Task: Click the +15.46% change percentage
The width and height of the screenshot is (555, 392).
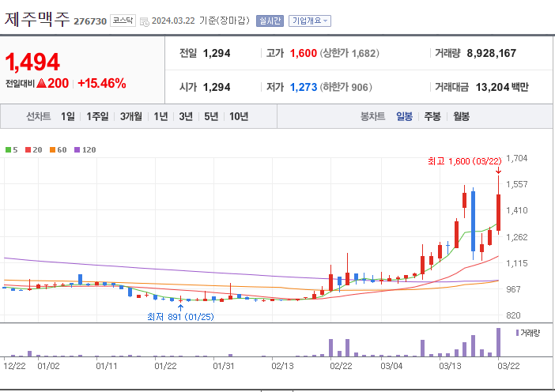Action: [x=101, y=84]
